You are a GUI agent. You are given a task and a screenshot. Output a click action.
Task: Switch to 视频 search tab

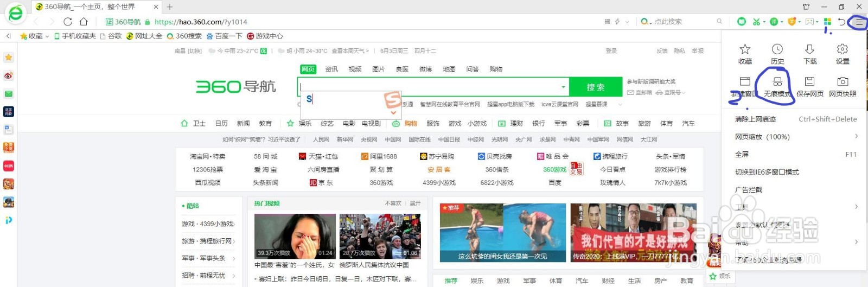click(355, 69)
